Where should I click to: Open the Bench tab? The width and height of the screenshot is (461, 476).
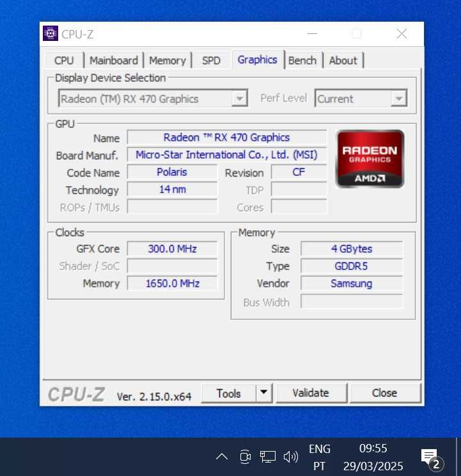302,60
